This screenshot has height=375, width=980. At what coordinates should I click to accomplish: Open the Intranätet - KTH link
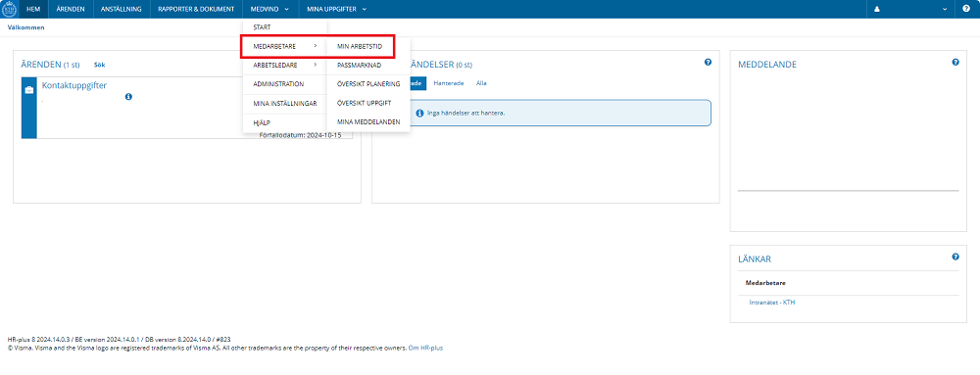(772, 303)
